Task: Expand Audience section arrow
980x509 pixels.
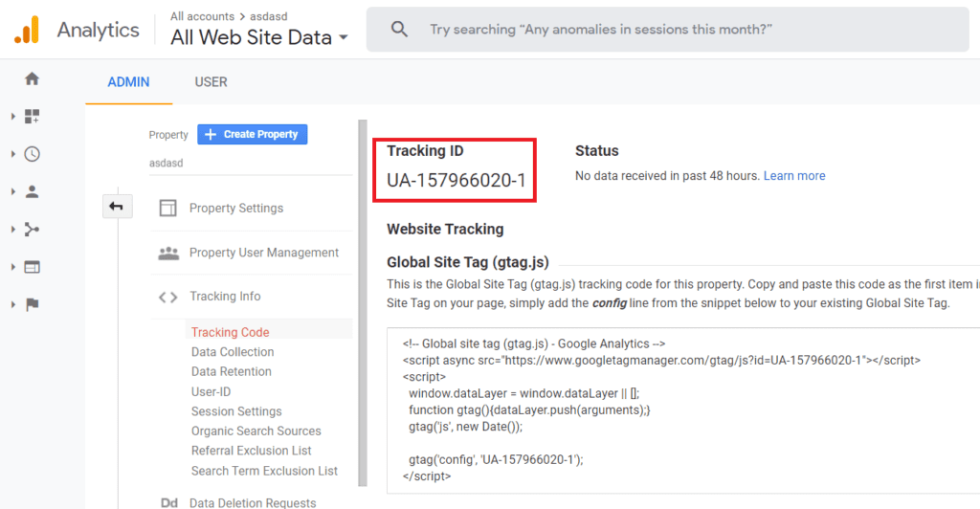Action: click(x=13, y=191)
